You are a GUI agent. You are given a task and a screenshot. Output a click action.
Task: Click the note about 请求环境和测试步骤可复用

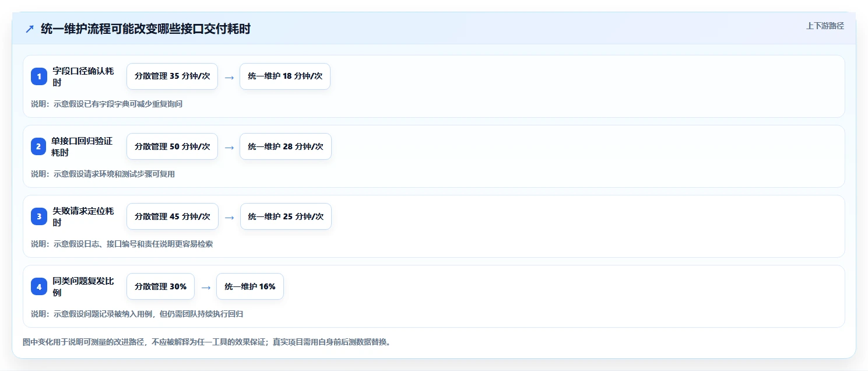(103, 174)
